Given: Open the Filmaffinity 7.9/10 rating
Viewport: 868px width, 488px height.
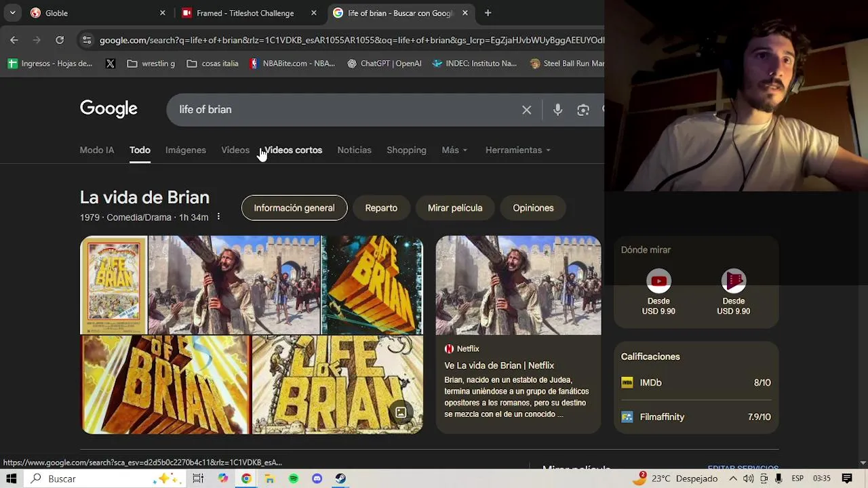Looking at the screenshot, I should pyautogui.click(x=696, y=417).
